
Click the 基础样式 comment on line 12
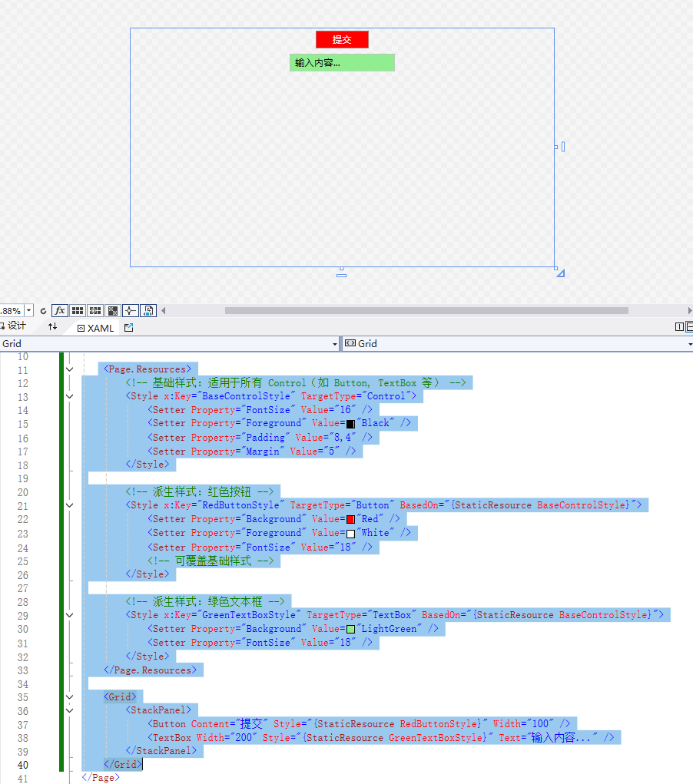pos(296,383)
